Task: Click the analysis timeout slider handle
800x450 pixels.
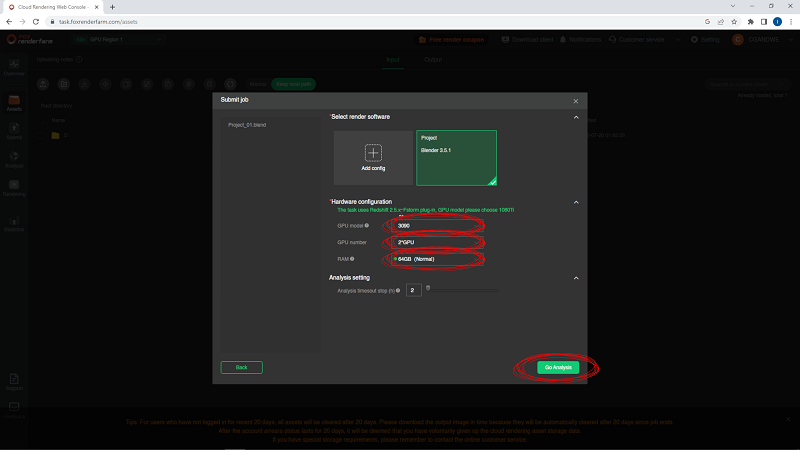Action: (428, 288)
